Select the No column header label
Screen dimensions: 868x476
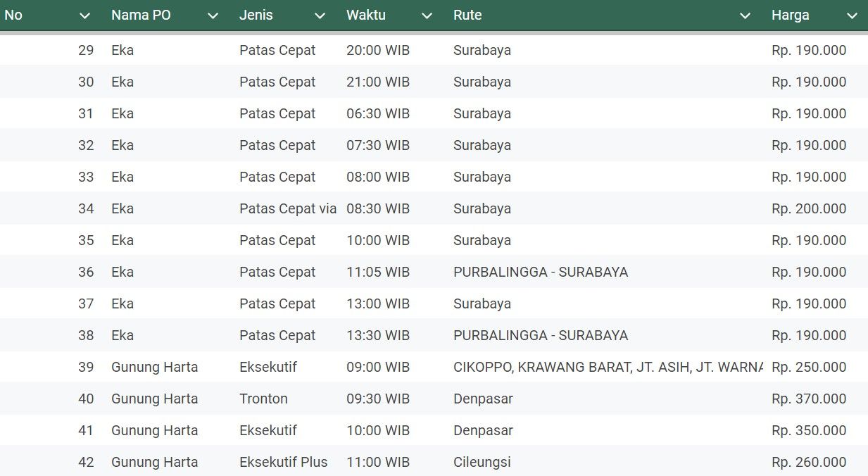pyautogui.click(x=13, y=15)
